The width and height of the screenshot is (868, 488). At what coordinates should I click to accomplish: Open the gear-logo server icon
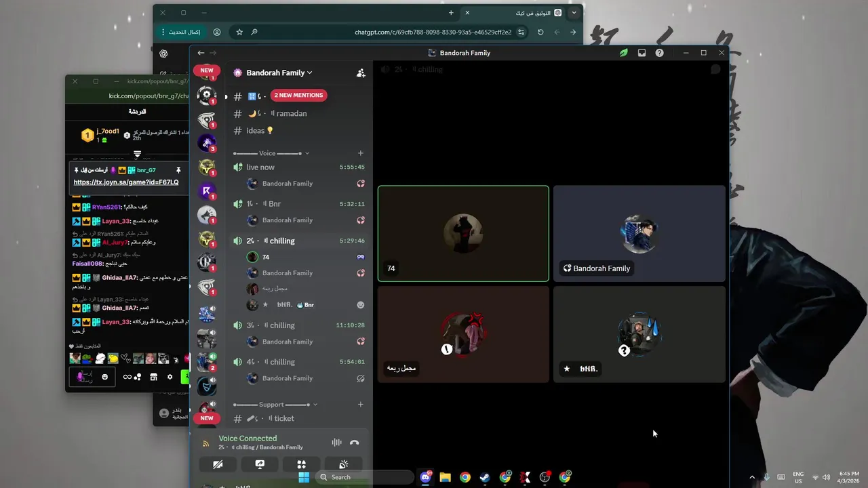(207, 96)
